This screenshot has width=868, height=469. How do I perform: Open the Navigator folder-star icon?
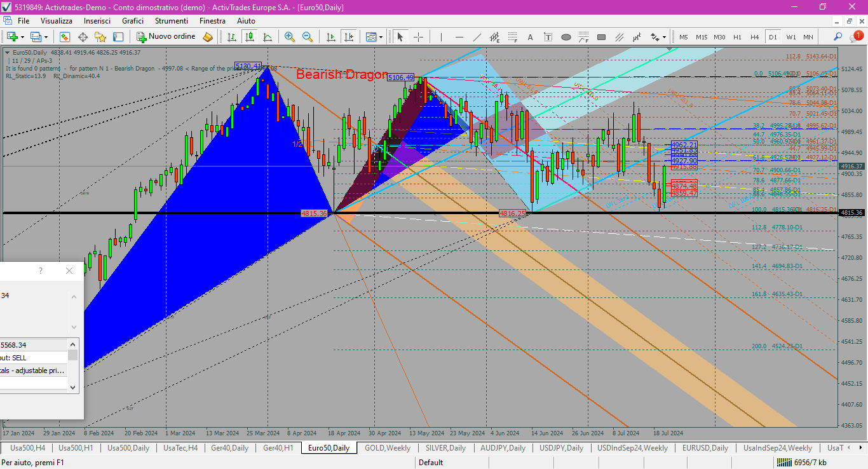(x=100, y=37)
